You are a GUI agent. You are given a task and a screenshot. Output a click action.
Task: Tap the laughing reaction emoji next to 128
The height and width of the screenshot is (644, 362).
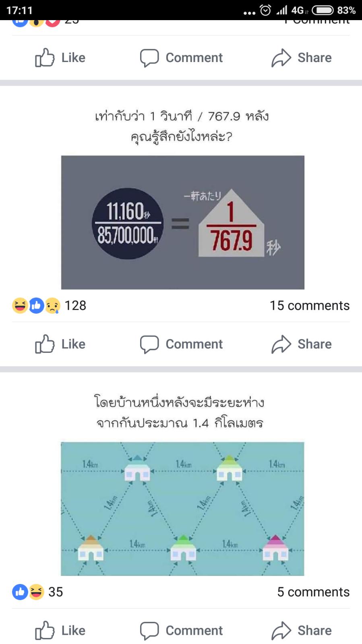click(20, 306)
